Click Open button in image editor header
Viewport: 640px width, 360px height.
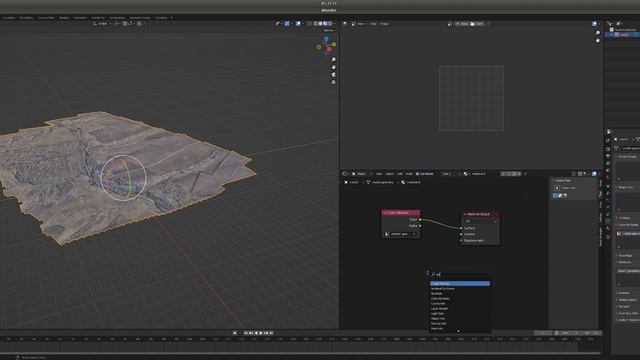[477, 24]
